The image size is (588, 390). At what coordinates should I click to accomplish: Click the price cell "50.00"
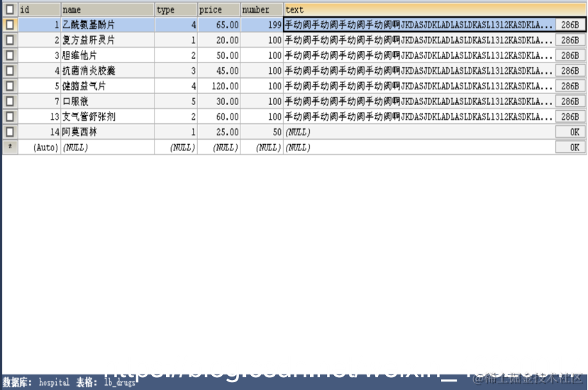pos(219,55)
